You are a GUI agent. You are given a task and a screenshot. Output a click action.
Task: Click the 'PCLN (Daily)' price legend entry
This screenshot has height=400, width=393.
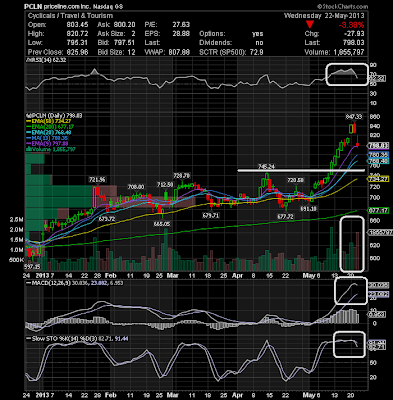(54, 115)
